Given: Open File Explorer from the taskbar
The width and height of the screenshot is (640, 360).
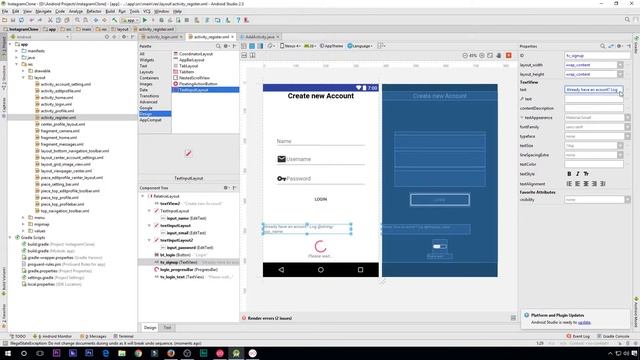Looking at the screenshot, I should coord(122,353).
